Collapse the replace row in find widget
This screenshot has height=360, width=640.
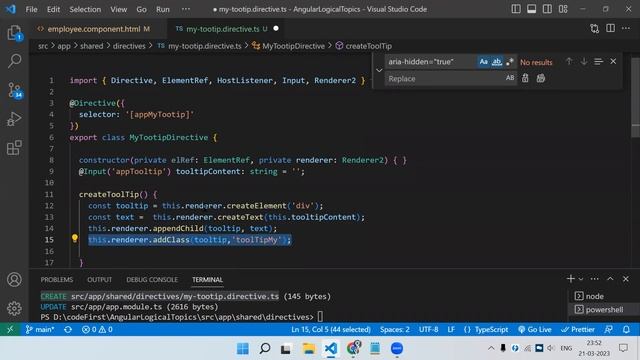(x=379, y=70)
